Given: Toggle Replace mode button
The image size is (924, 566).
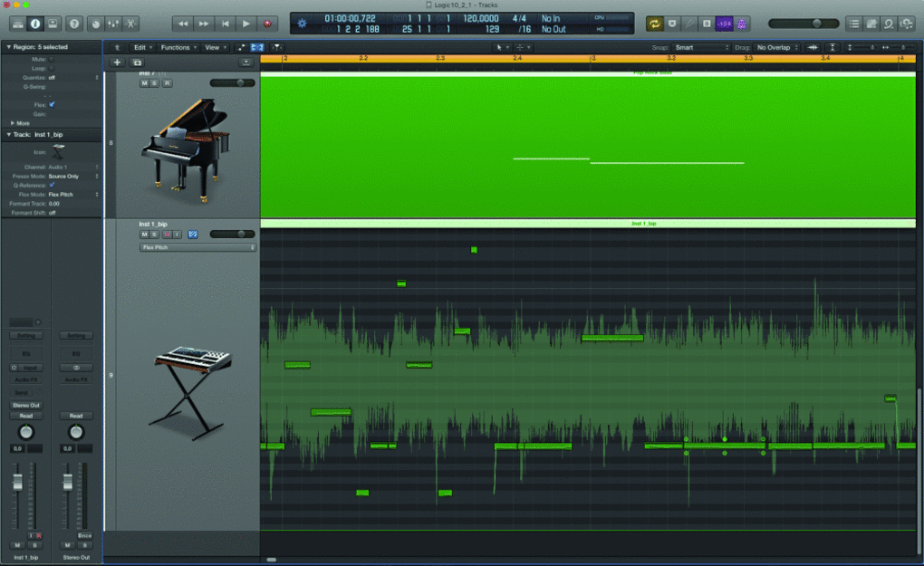Looking at the screenshot, I should [x=672, y=24].
